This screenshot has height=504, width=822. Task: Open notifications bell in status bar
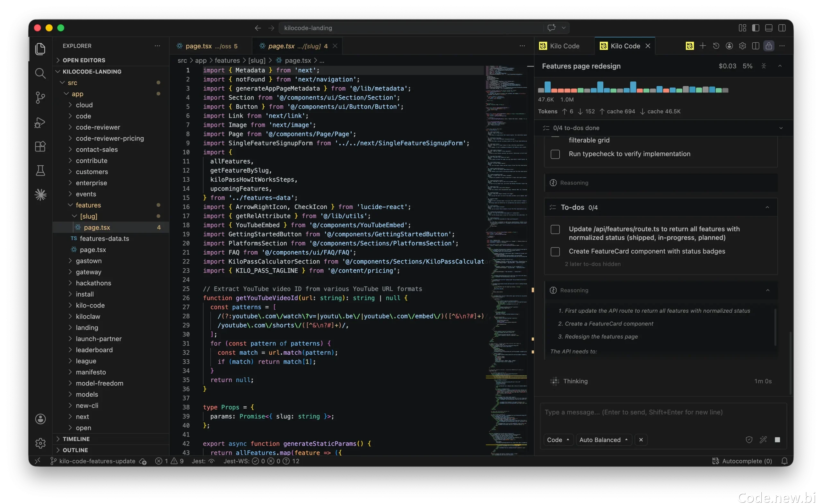784,461
